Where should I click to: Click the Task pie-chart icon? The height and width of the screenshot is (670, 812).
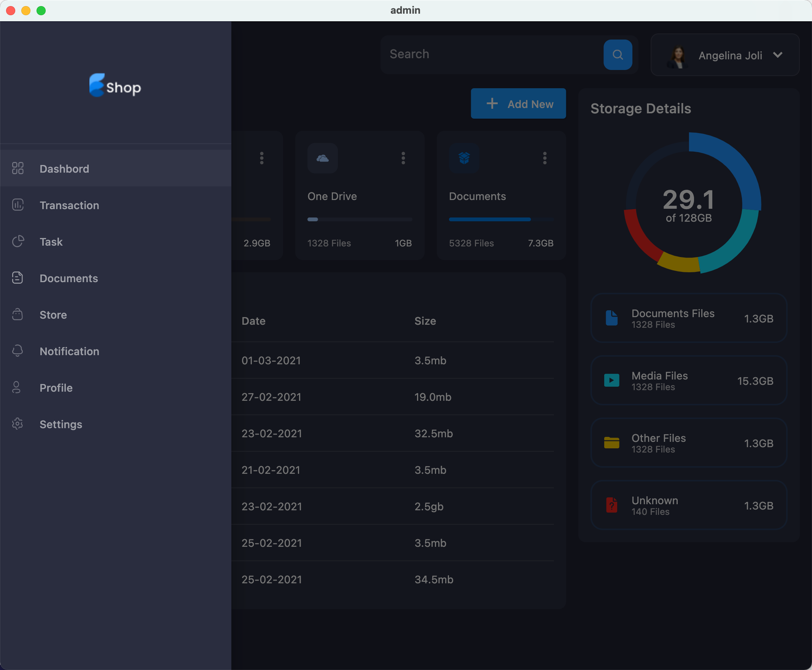pos(18,241)
